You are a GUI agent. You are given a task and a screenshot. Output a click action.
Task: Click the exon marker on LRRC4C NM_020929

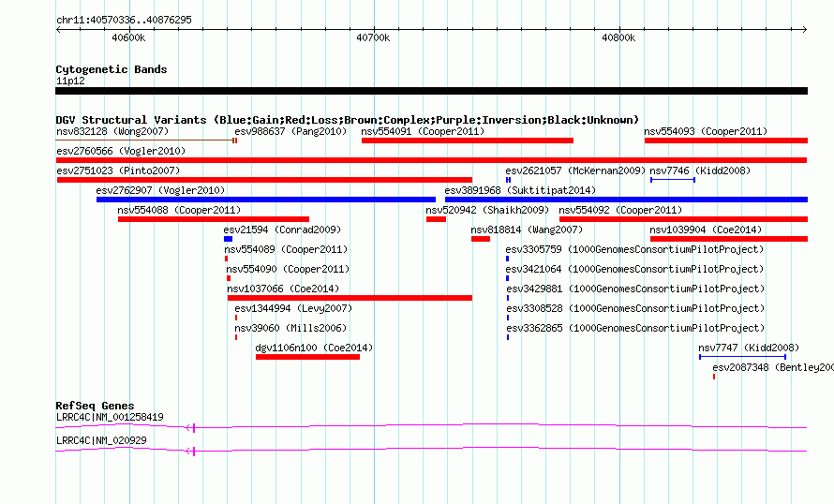pyautogui.click(x=194, y=452)
